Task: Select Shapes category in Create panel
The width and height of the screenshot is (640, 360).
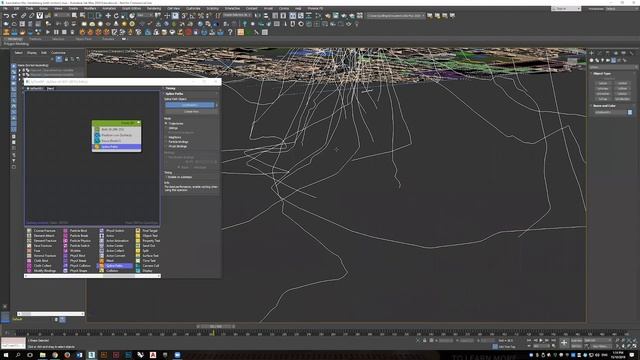Action: click(597, 60)
